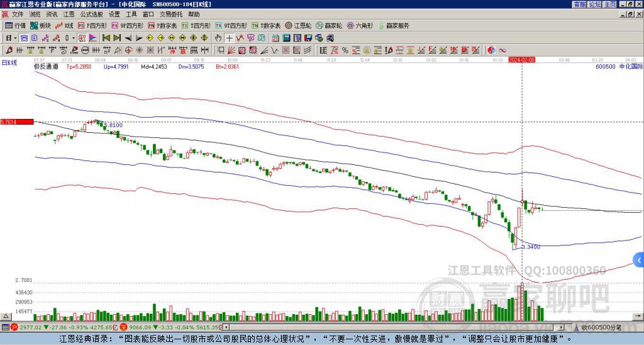Click the 主页 homepage button
The image size is (644, 345).
click(x=610, y=4)
